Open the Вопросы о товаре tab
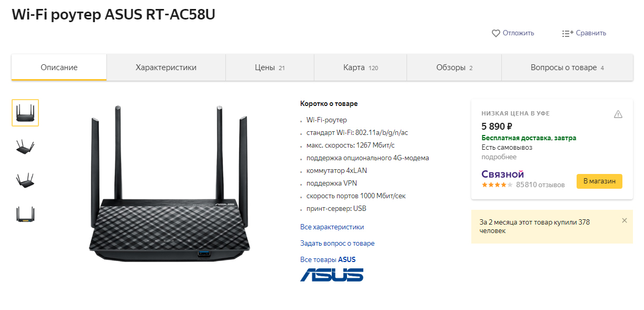Screen dimensions: 644x310 [567, 67]
